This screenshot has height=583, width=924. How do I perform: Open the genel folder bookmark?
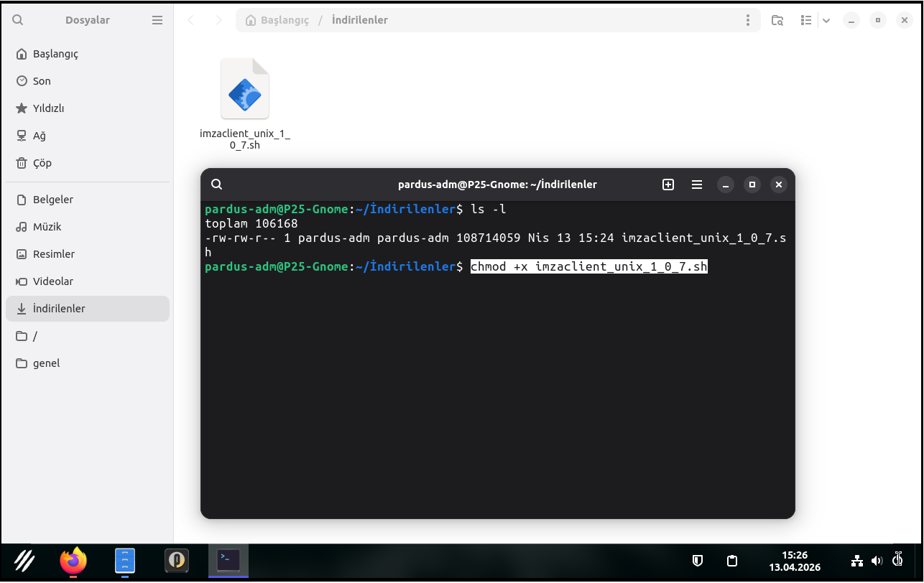tap(88, 363)
